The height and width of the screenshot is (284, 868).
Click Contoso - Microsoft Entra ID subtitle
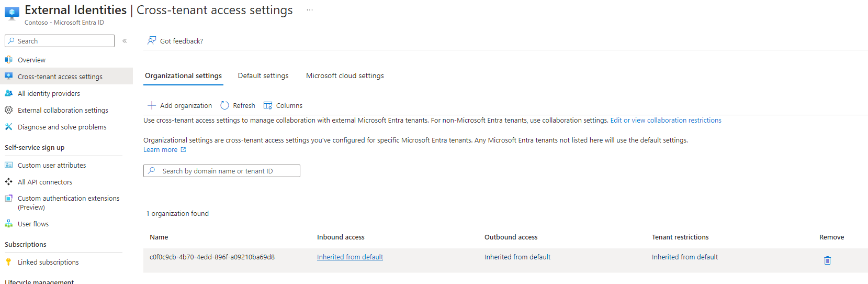point(64,23)
